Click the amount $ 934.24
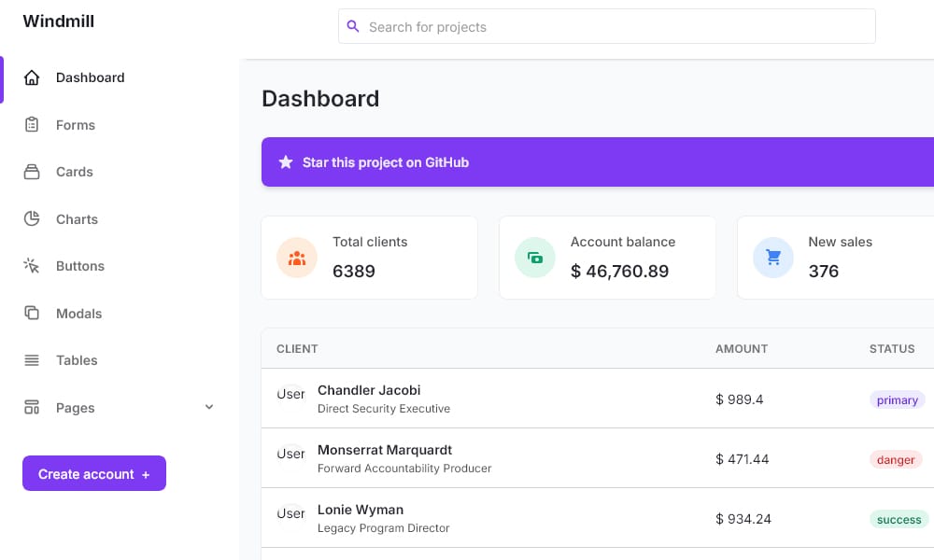Image resolution: width=934 pixels, height=560 pixels. click(x=743, y=519)
